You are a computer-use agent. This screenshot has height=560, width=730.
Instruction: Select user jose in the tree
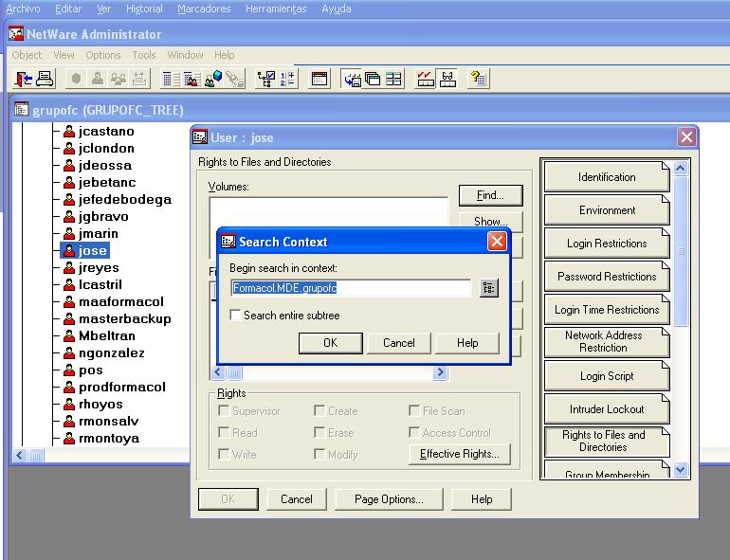click(92, 250)
